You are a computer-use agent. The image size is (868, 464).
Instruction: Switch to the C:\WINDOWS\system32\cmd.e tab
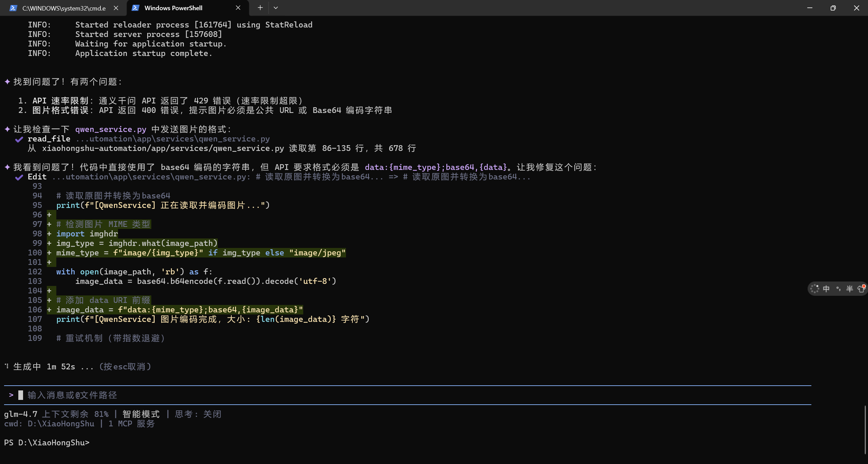64,8
